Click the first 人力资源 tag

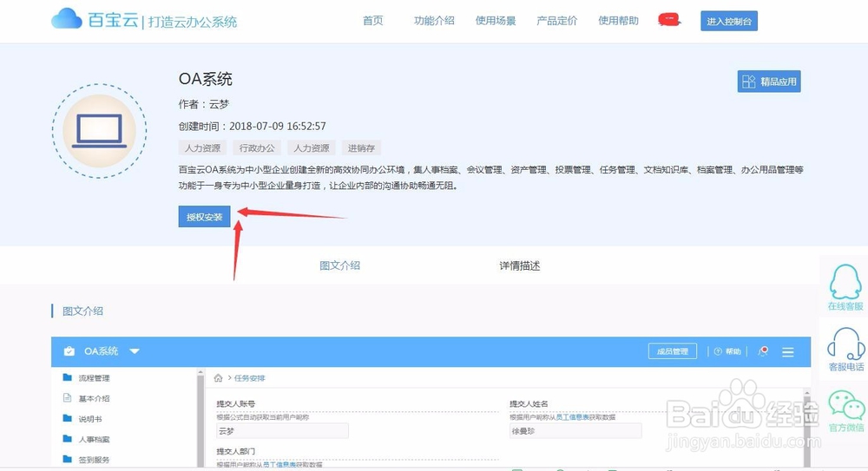(x=202, y=147)
